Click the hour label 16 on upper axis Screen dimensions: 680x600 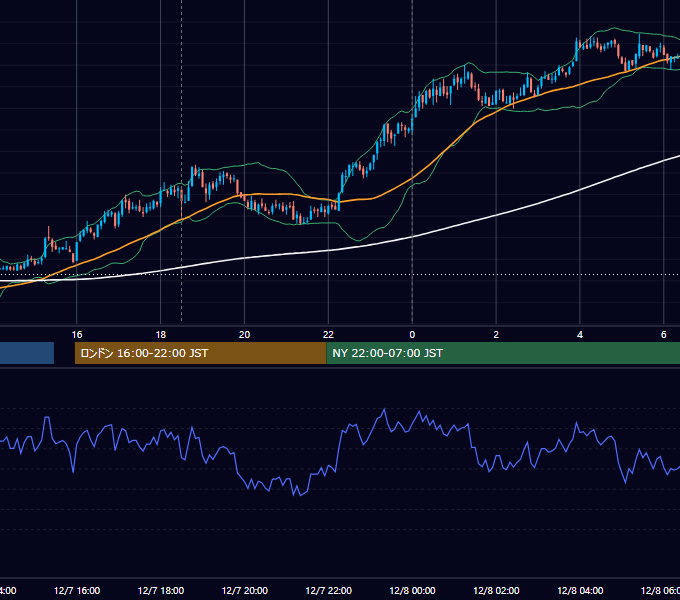[77, 335]
